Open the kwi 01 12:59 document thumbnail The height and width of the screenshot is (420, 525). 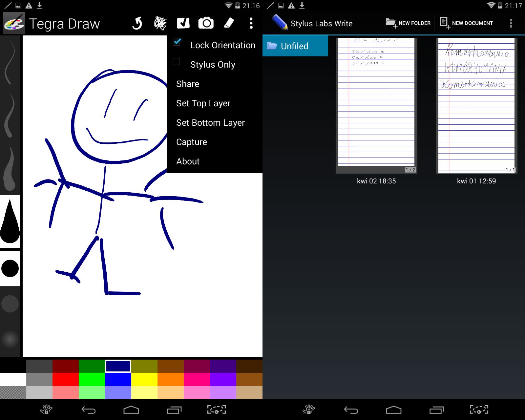coord(476,105)
